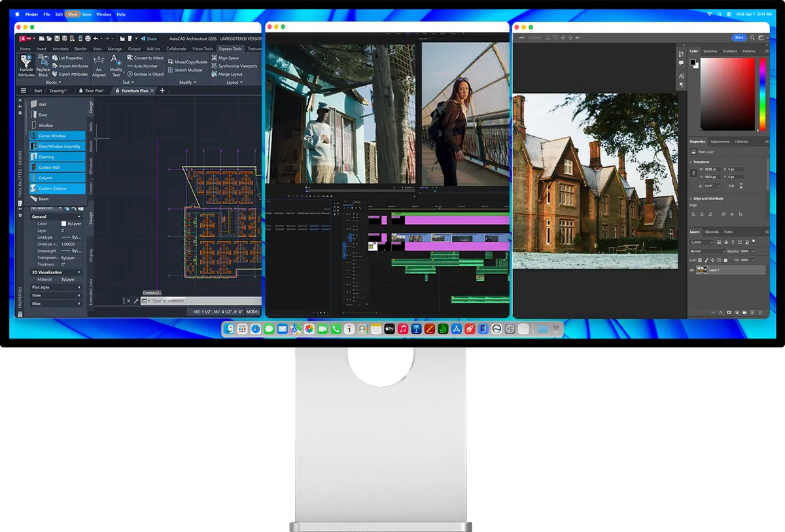Click List Properties in Blocks panel
Image resolution: width=785 pixels, height=532 pixels.
tap(67, 58)
